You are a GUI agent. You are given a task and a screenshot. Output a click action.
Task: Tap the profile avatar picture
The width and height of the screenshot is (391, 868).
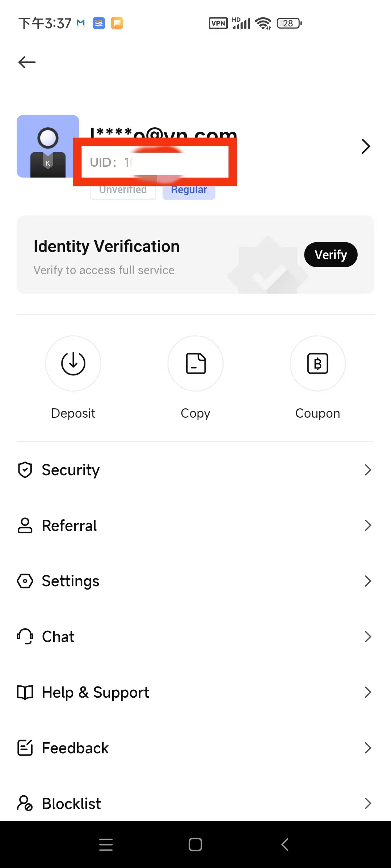click(x=48, y=146)
